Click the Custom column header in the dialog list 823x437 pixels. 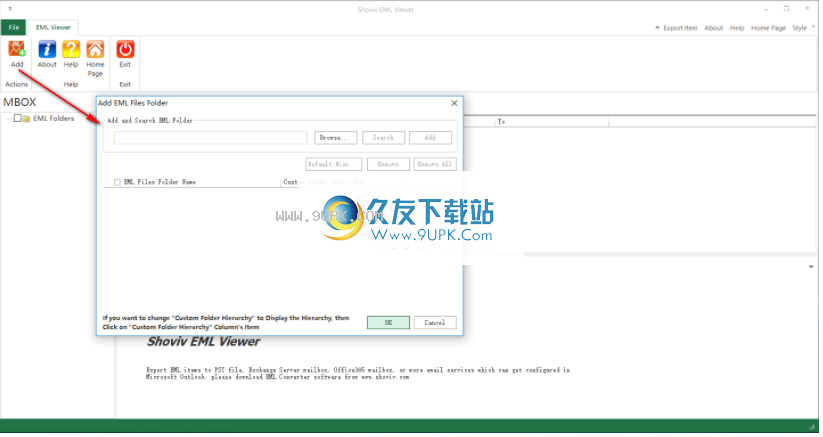290,182
